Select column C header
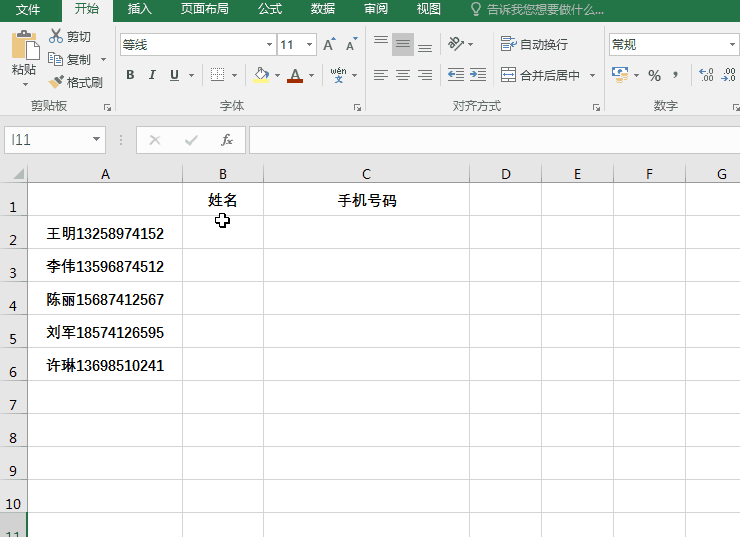 pyautogui.click(x=366, y=174)
